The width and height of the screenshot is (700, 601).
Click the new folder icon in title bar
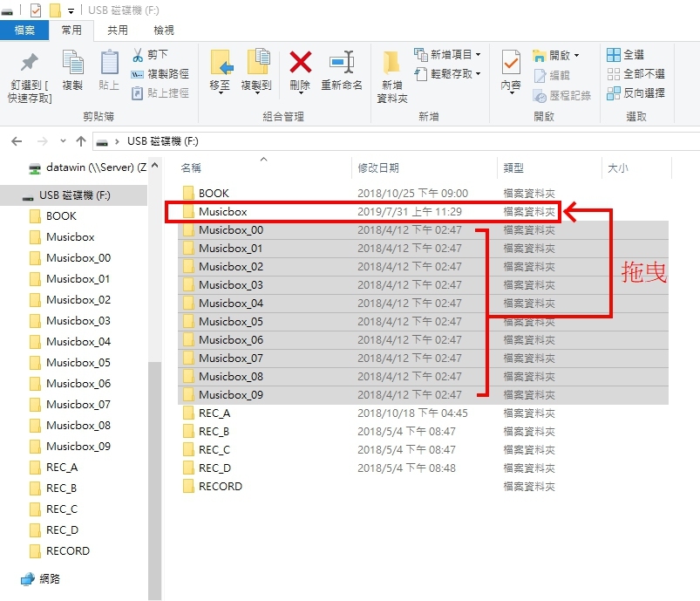pos(55,10)
